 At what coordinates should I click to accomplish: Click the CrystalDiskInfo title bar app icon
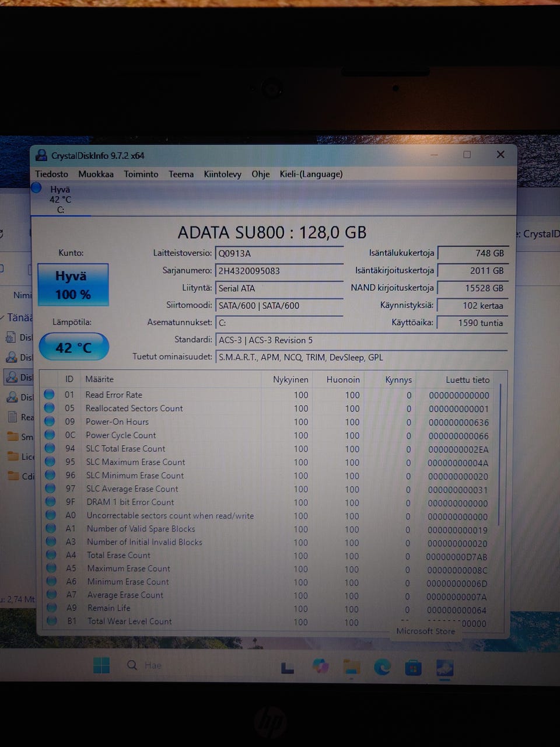(41, 155)
